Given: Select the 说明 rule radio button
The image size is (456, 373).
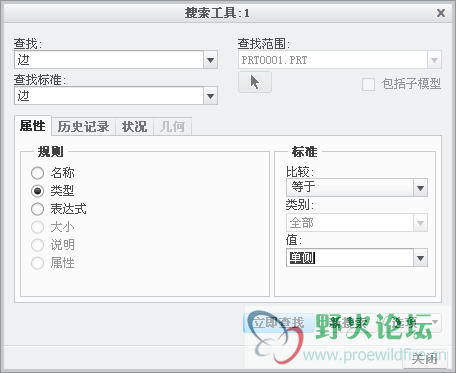Looking at the screenshot, I should [37, 245].
